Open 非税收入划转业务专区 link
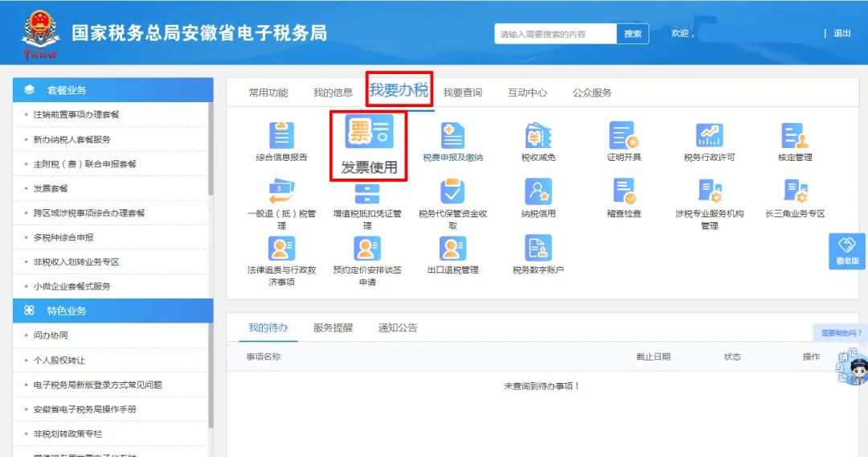 pos(76,261)
